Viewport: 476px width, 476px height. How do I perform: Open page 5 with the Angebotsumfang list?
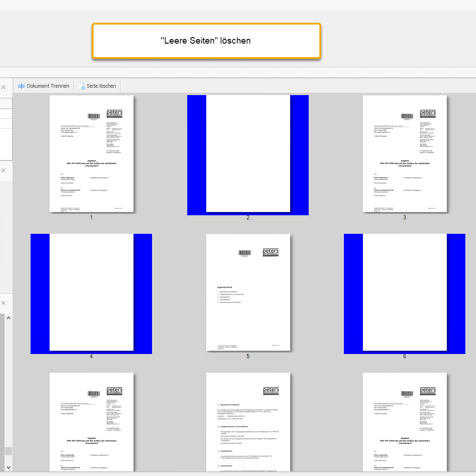(248, 292)
